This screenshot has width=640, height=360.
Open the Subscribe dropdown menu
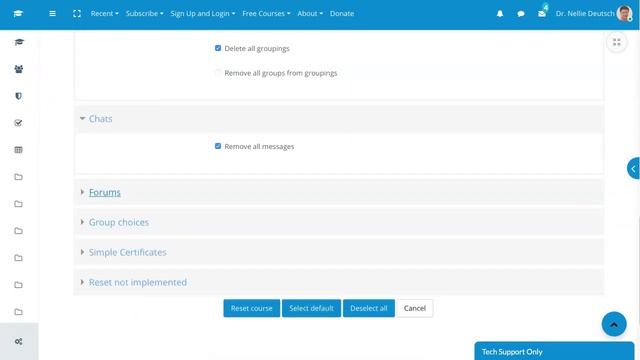click(x=144, y=13)
